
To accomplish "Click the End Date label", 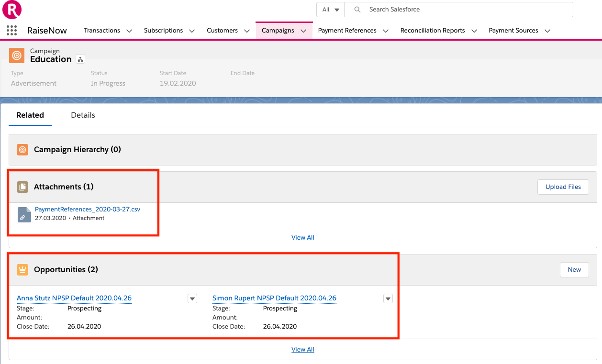I will (243, 73).
